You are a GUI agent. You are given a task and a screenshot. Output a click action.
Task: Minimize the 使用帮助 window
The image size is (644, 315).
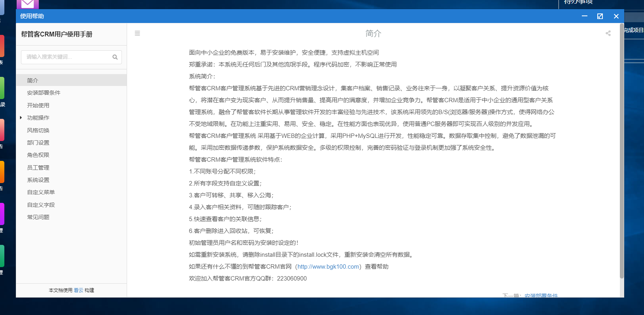585,16
